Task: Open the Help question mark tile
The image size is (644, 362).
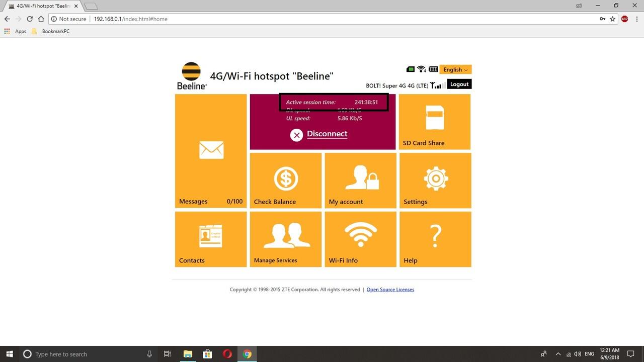Action: coord(435,239)
